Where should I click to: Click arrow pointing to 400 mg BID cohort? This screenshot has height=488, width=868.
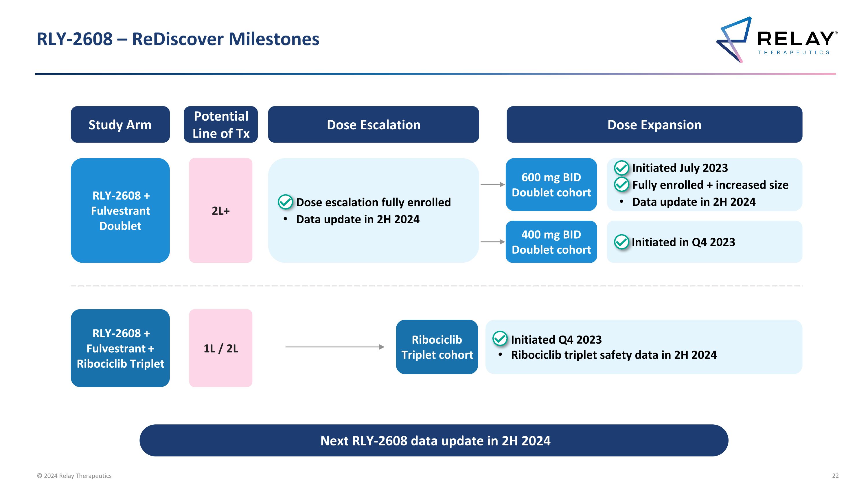click(492, 242)
